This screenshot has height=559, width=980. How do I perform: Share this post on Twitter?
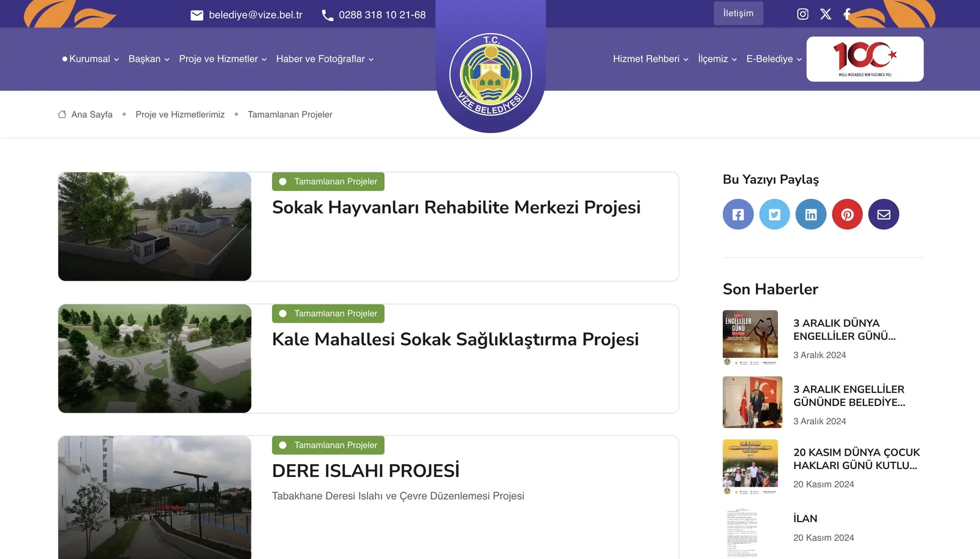[774, 214]
